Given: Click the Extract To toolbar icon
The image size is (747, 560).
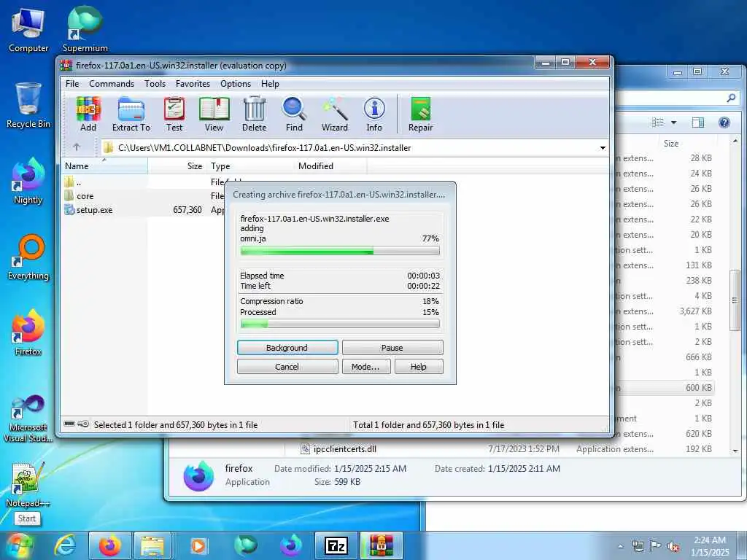Looking at the screenshot, I should click(131, 114).
